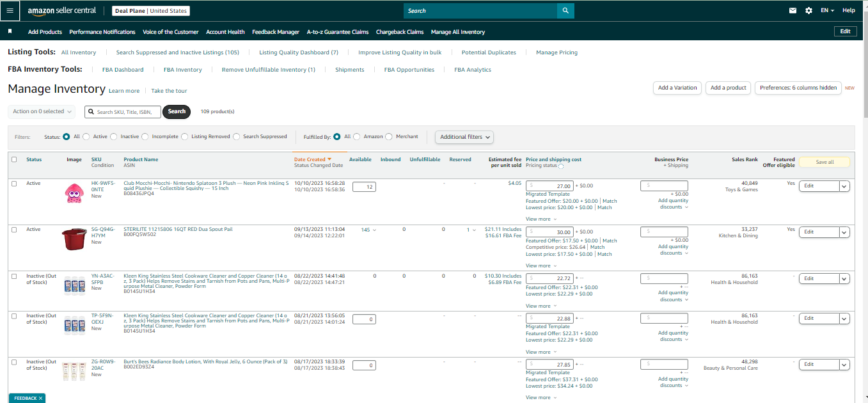
Task: Open A-to-z Guarantee Claims menu item
Action: tap(338, 32)
